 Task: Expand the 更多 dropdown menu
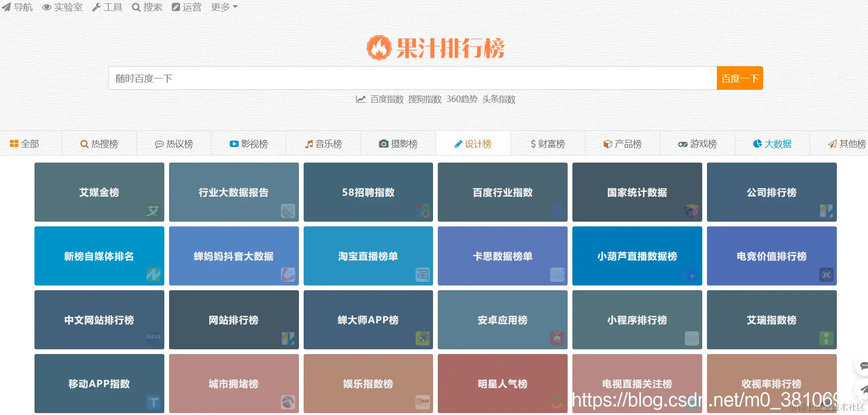(x=224, y=7)
